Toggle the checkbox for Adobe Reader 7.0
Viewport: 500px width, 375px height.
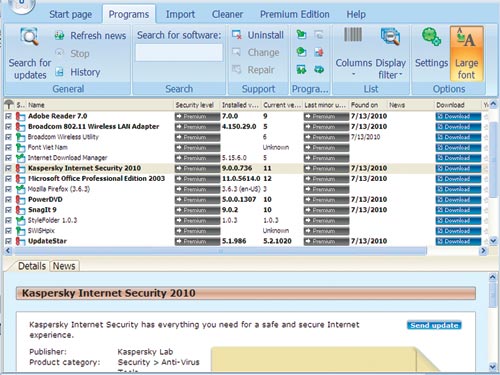pyautogui.click(x=9, y=116)
